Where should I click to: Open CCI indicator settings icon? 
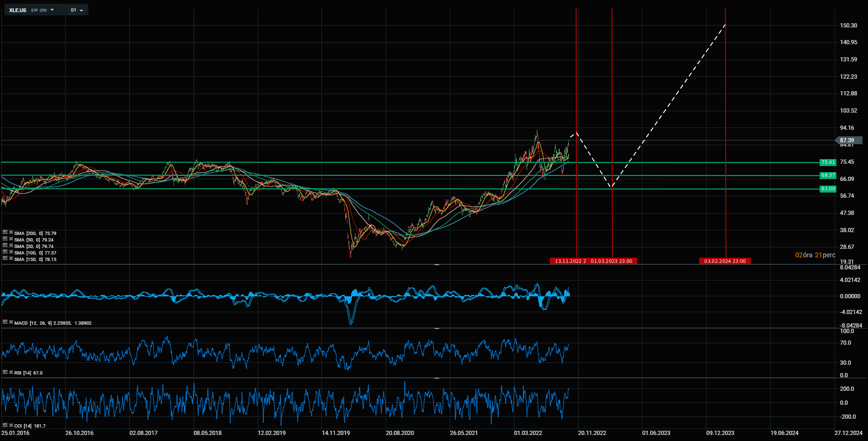pyautogui.click(x=5, y=425)
